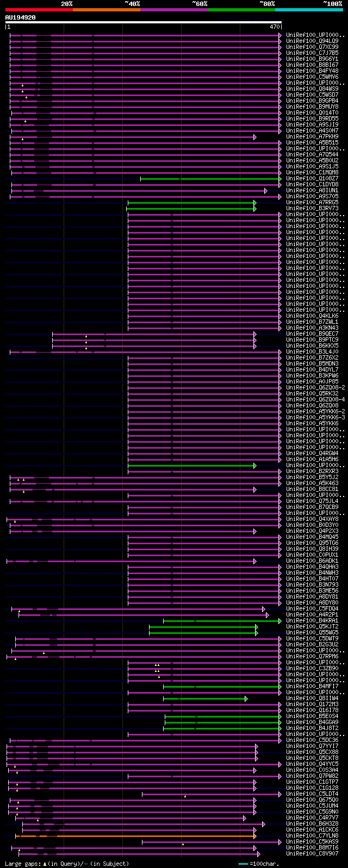Click the green alignment bar for Q108Z7
This screenshot has width=348, height=868.
click(x=211, y=178)
